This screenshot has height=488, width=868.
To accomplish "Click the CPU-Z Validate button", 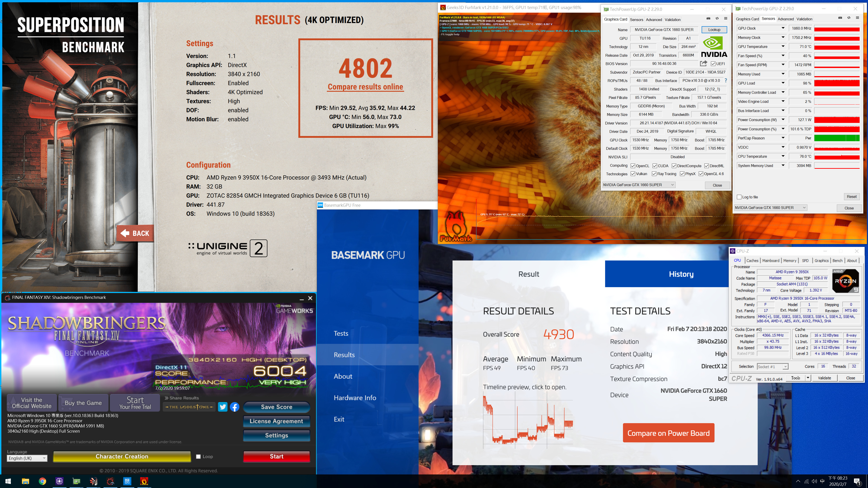I will (x=824, y=378).
